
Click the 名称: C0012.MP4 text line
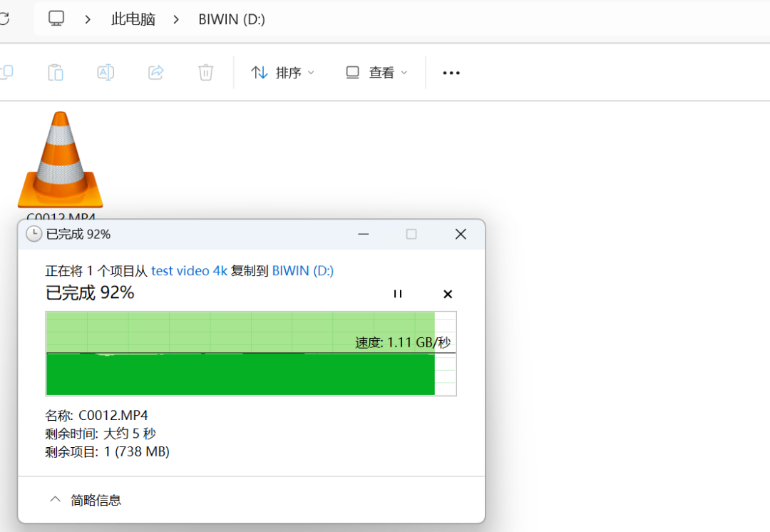tap(96, 416)
